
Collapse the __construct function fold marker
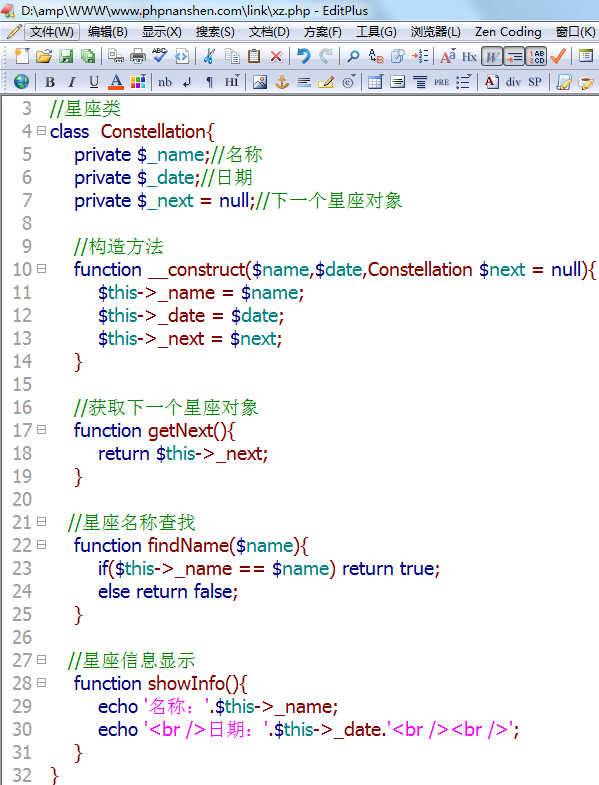click(x=41, y=269)
